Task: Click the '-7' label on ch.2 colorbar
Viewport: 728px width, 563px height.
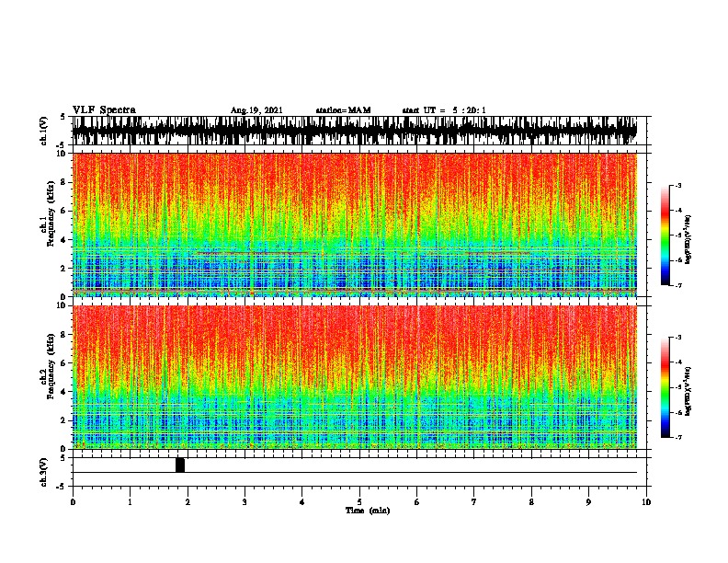Action: coord(678,437)
